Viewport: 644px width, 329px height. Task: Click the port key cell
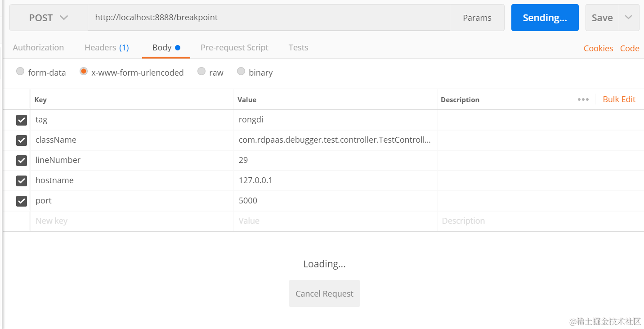click(x=132, y=201)
